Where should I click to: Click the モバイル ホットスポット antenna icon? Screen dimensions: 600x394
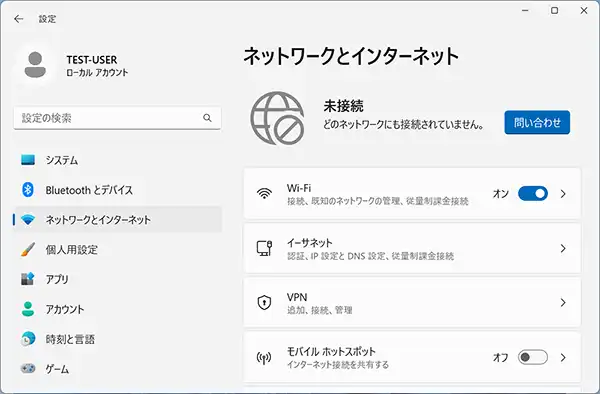click(x=264, y=358)
